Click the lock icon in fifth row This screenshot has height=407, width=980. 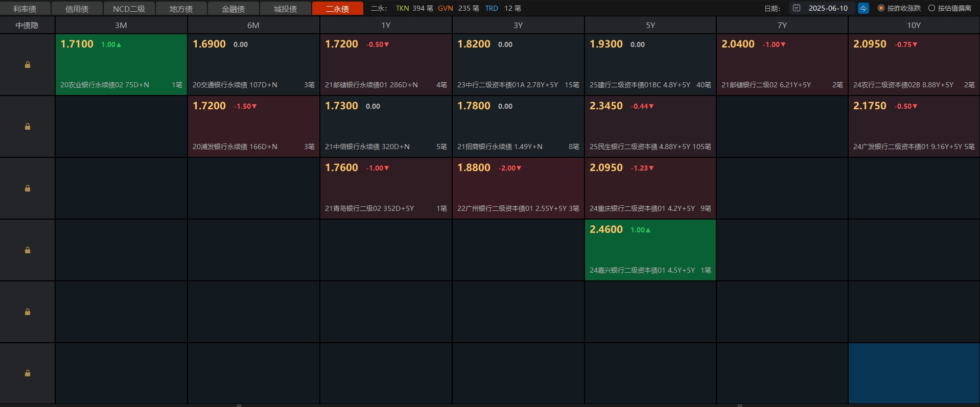[x=28, y=312]
